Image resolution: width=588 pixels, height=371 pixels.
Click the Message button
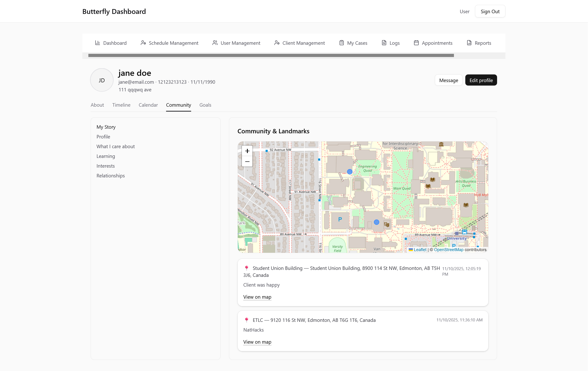tap(448, 80)
